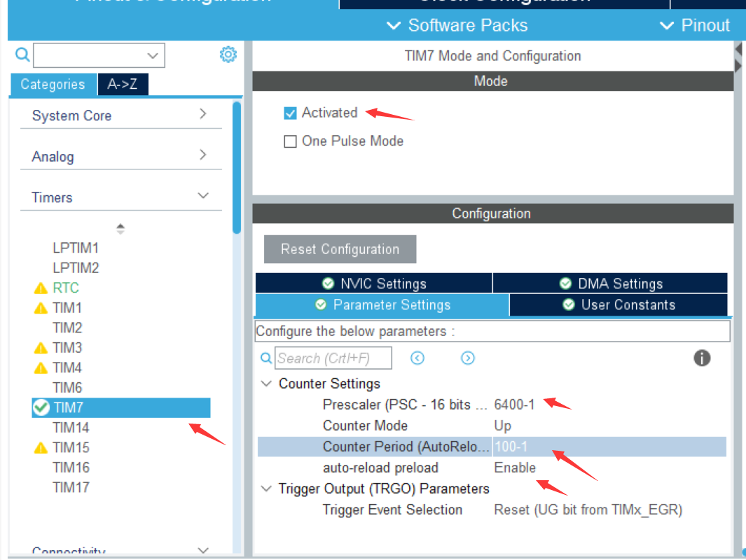Click the TIM4 warning triangle icon
The width and height of the screenshot is (746, 560).
41,368
